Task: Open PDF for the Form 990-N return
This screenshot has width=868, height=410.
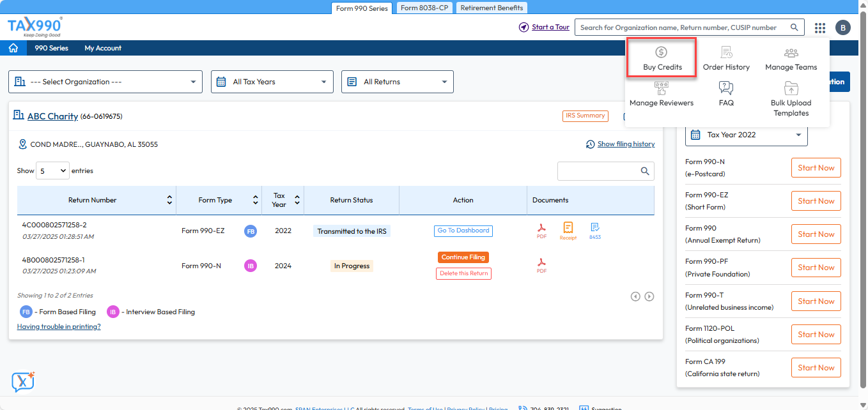Action: 541,266
